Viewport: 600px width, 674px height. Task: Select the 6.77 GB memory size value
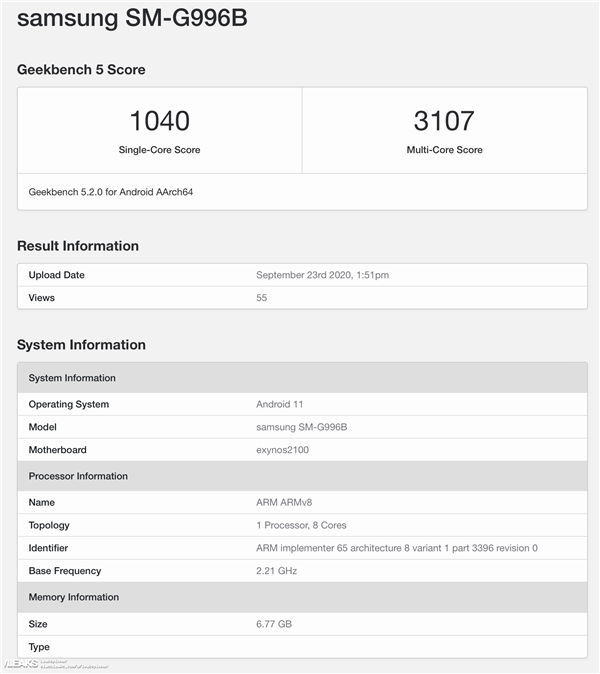coord(274,623)
